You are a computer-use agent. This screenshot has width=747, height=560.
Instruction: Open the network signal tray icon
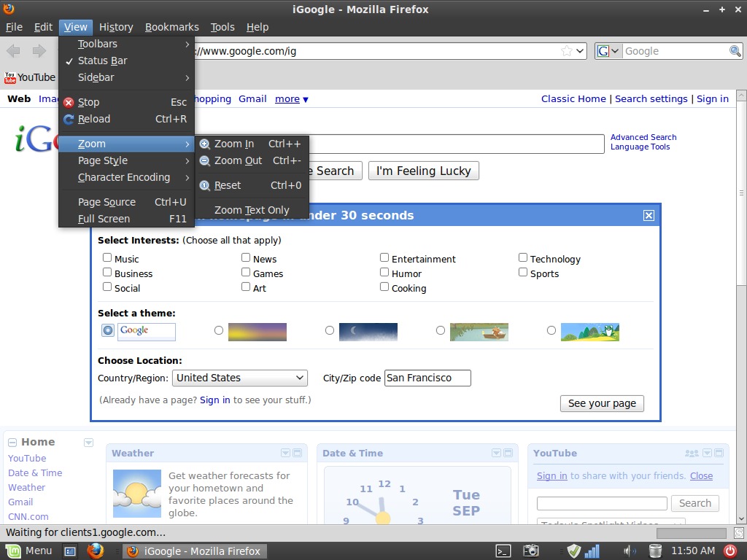click(592, 551)
